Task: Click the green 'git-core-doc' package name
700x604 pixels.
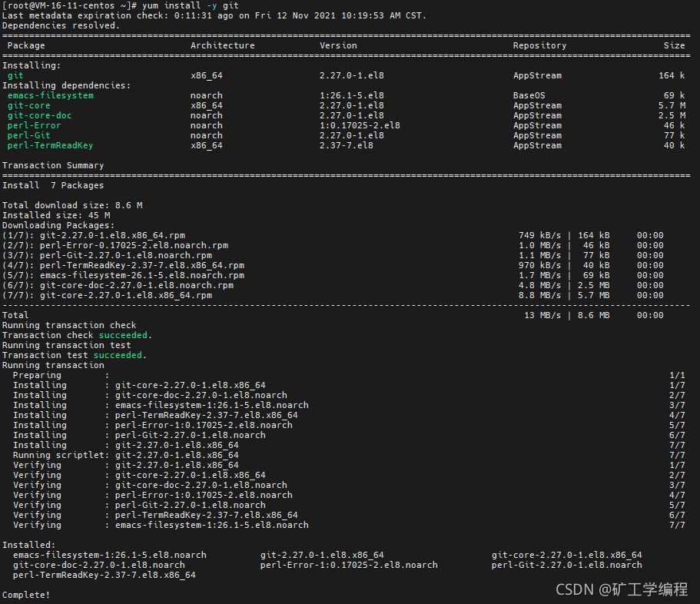Action: tap(40, 115)
